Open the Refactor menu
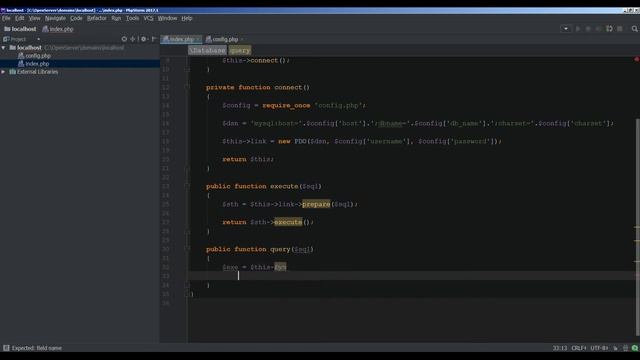 [x=97, y=18]
